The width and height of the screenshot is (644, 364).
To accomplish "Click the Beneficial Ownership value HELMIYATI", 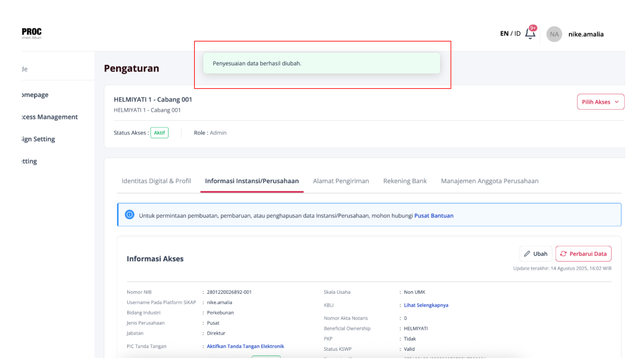I will point(416,329).
